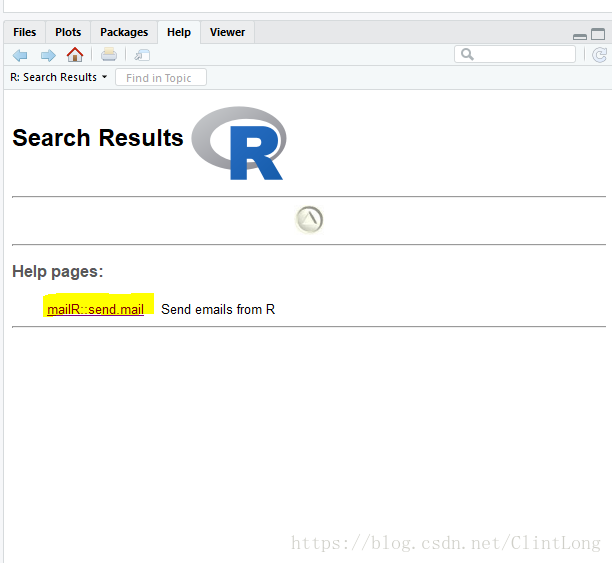Select the Help tab

tap(179, 32)
